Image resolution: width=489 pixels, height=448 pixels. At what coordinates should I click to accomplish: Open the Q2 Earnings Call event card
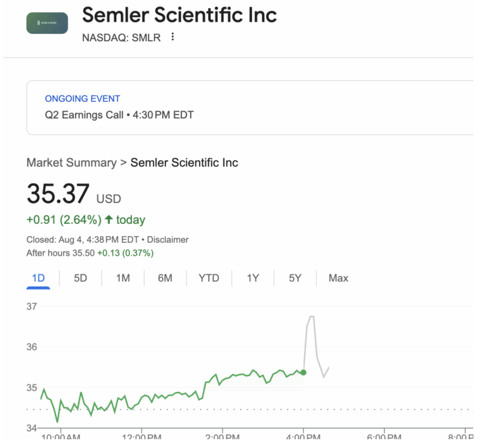[250, 107]
